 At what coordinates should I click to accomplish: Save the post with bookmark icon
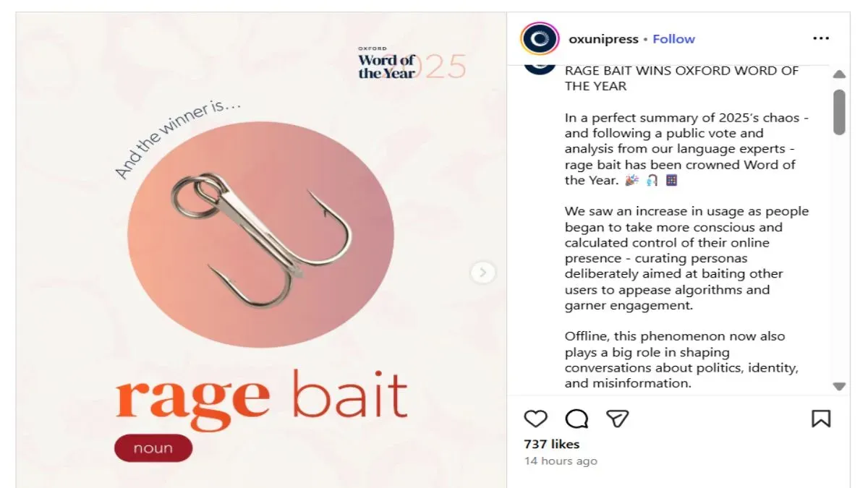coord(821,419)
